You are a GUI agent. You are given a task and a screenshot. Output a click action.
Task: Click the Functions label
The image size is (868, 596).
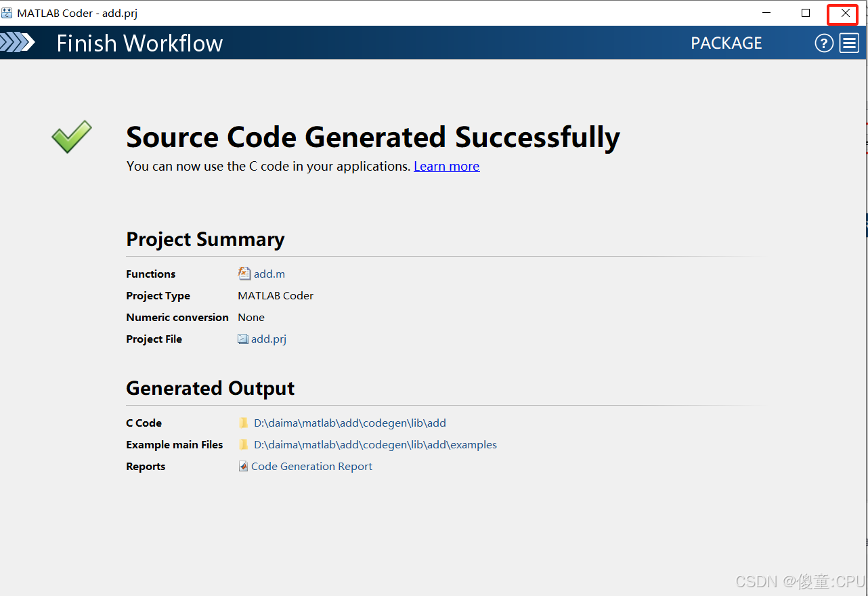point(151,274)
